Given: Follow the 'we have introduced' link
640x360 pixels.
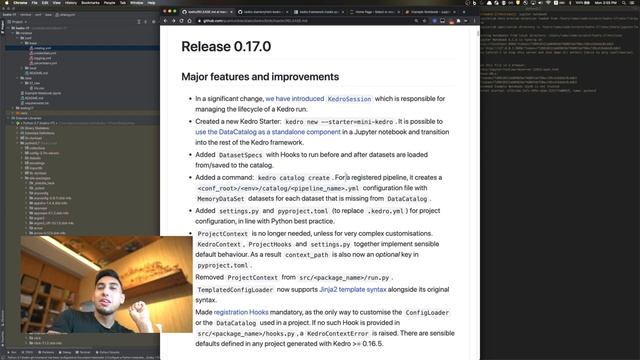Looking at the screenshot, I should pyautogui.click(x=294, y=99).
